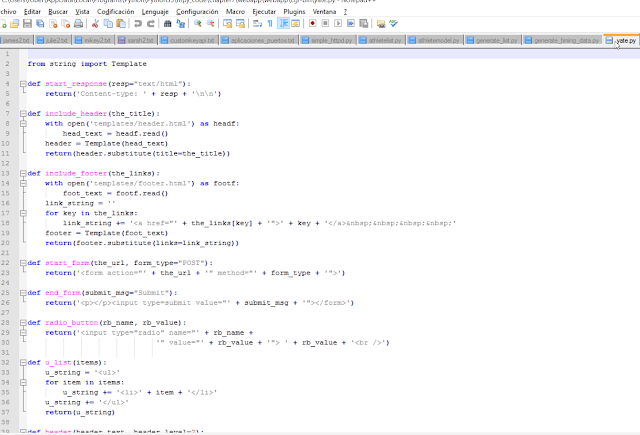Toggle synchronized horizontal scrolling
Viewport: 640px width, 435px height.
tap(240, 24)
